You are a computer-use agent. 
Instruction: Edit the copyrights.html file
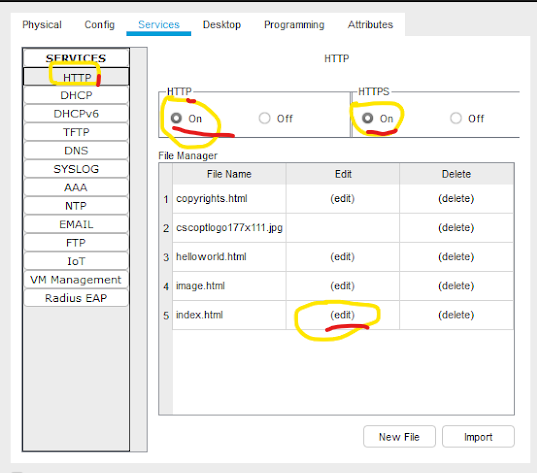coord(342,199)
